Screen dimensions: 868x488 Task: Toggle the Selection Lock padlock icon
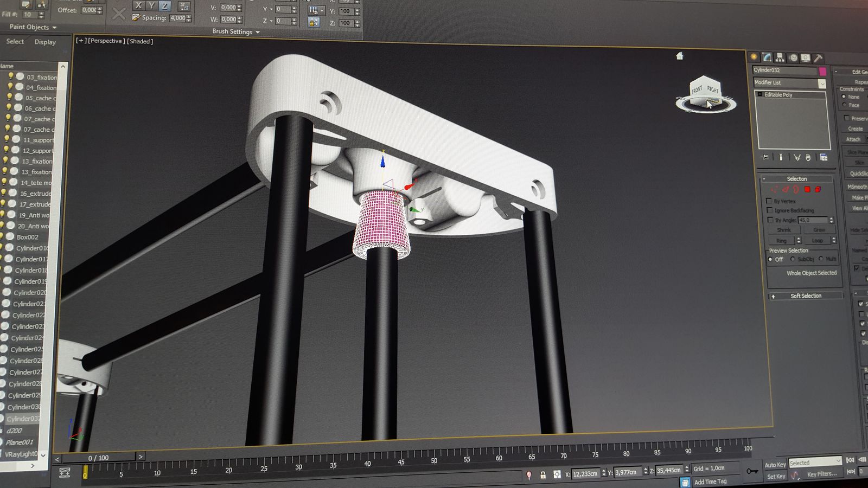(x=543, y=475)
